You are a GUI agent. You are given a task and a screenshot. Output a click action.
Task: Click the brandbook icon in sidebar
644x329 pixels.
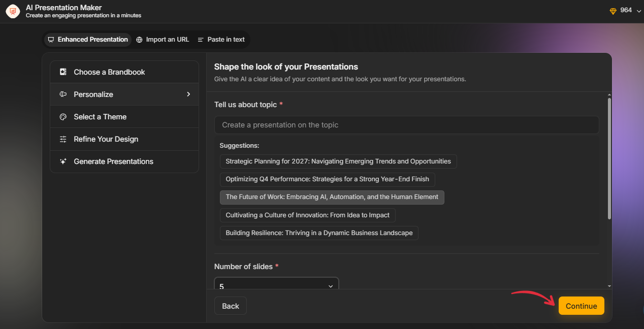(63, 72)
